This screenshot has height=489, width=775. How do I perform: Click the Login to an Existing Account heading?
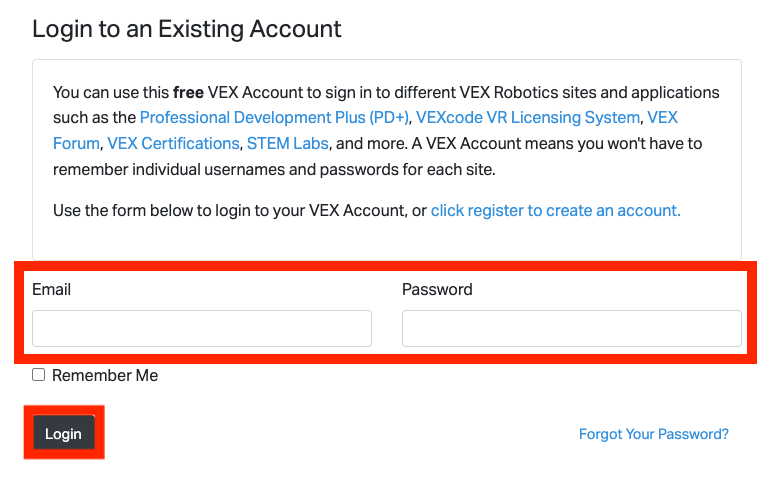click(x=187, y=29)
